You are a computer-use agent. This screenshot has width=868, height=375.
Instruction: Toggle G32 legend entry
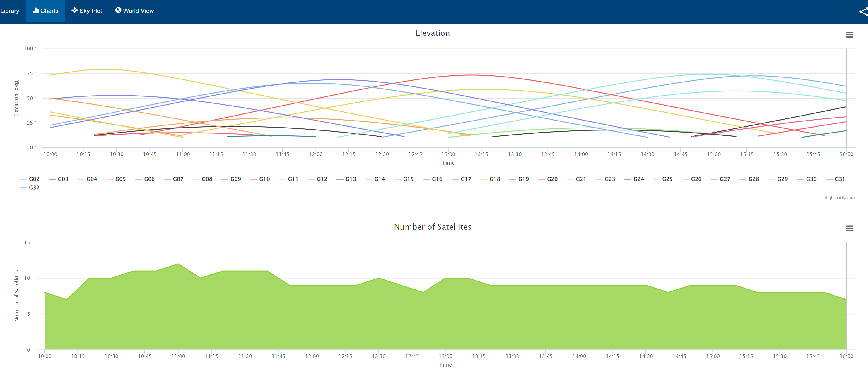(34, 188)
